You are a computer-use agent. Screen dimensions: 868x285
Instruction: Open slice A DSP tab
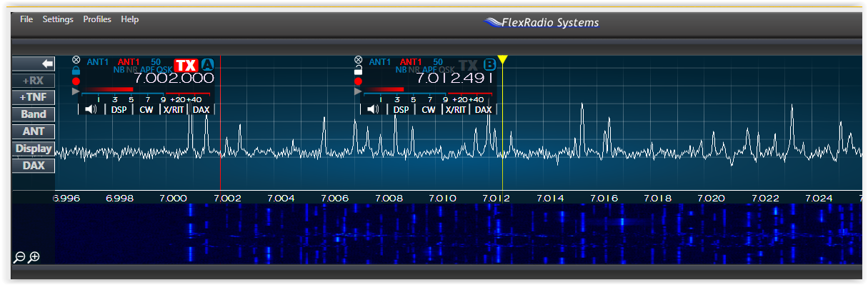pyautogui.click(x=119, y=109)
